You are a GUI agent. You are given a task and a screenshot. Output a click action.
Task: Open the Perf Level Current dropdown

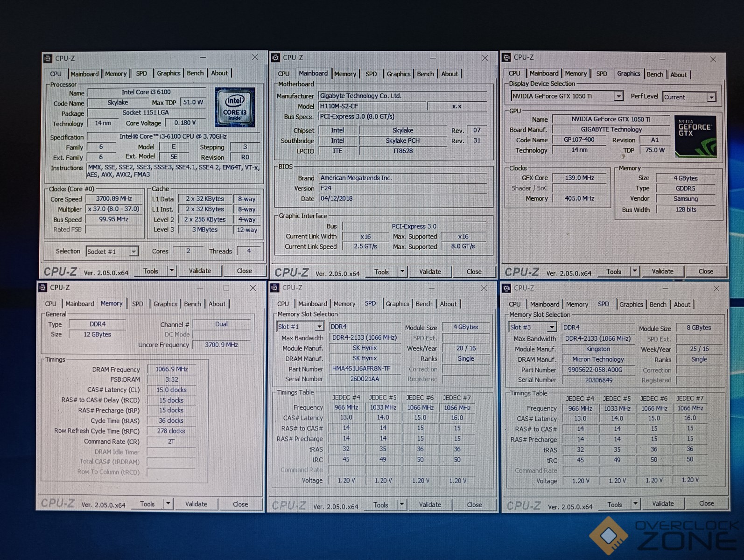[x=711, y=97]
